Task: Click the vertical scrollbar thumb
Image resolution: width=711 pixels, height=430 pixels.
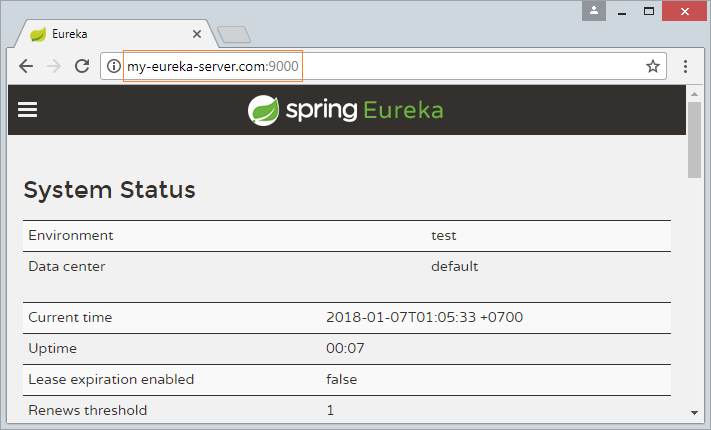Action: click(694, 140)
